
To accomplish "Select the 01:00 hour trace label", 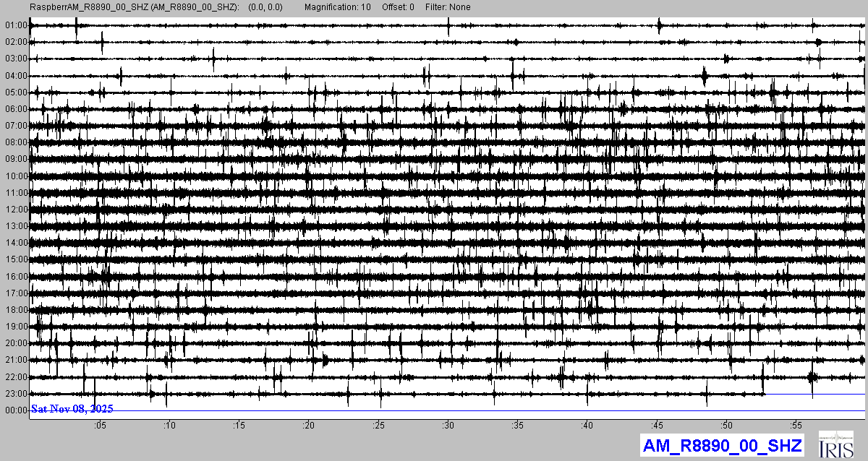I will [15, 25].
